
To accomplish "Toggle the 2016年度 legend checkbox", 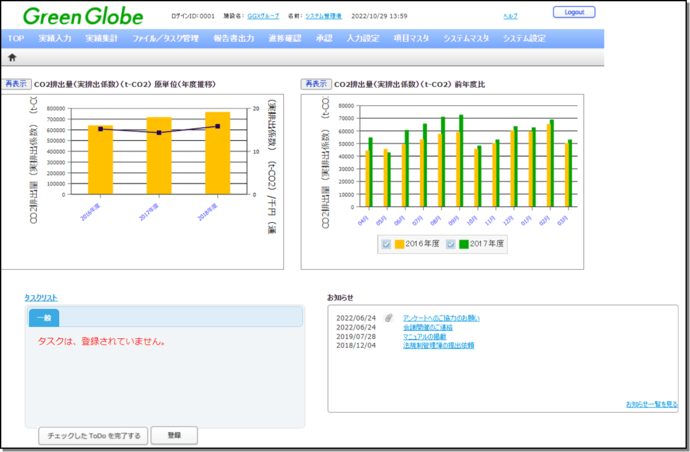I will tap(385, 244).
